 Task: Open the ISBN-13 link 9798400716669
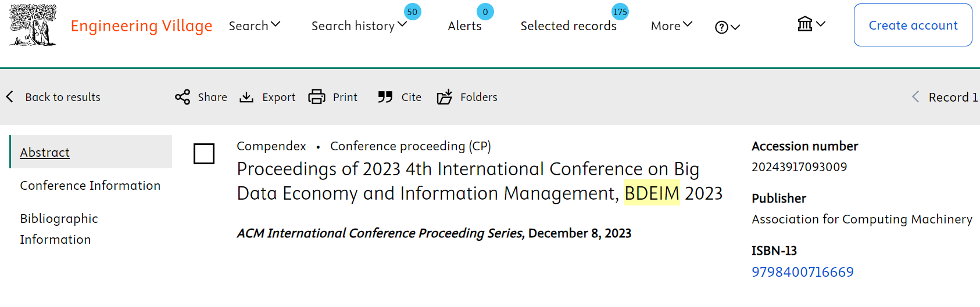(803, 272)
